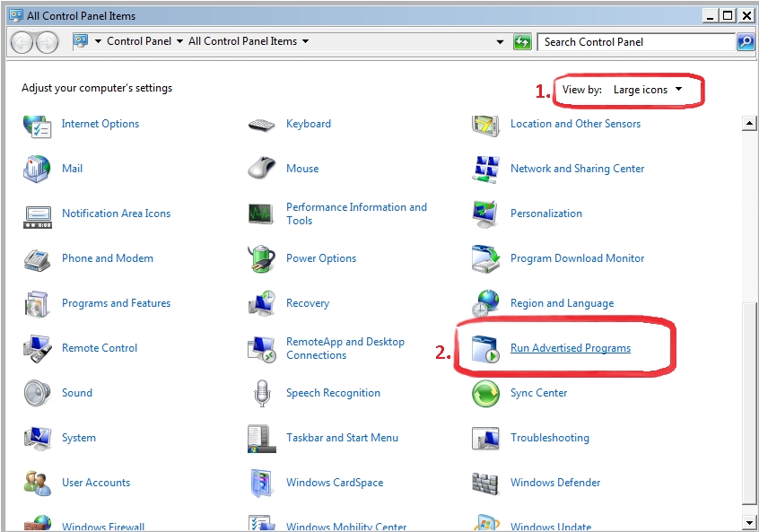759x532 pixels.
Task: Open the Mouse icon
Action: (261, 169)
